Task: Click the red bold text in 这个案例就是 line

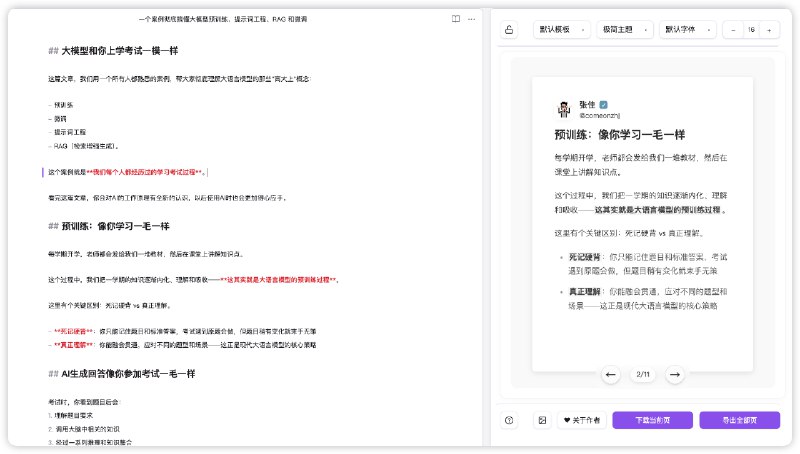Action: (144, 172)
